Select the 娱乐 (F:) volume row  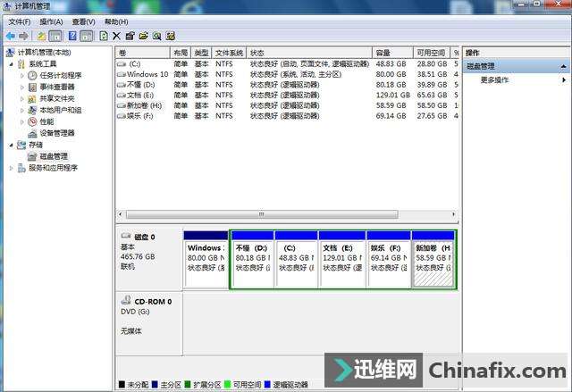click(287, 116)
